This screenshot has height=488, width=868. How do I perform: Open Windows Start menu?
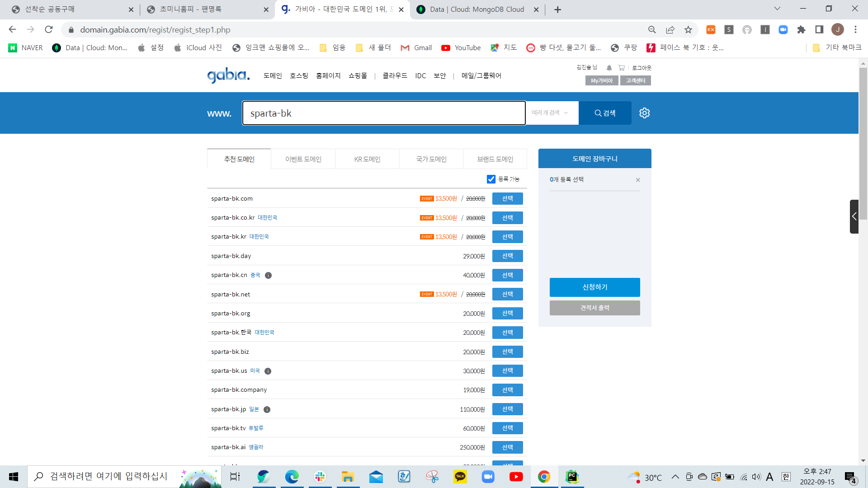coord(14,477)
